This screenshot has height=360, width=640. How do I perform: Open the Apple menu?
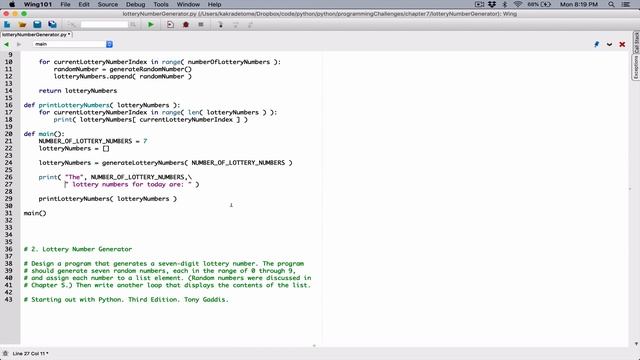[x=12, y=4]
